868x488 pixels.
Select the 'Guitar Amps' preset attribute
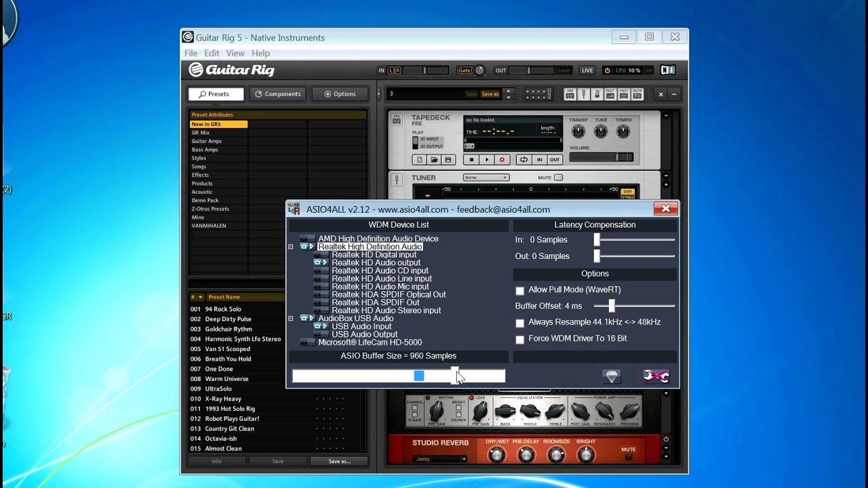(206, 141)
